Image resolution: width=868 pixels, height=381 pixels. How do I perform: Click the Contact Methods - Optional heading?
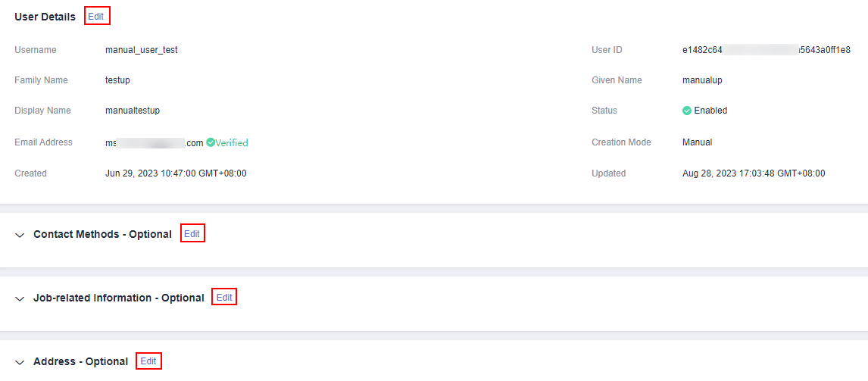click(102, 234)
